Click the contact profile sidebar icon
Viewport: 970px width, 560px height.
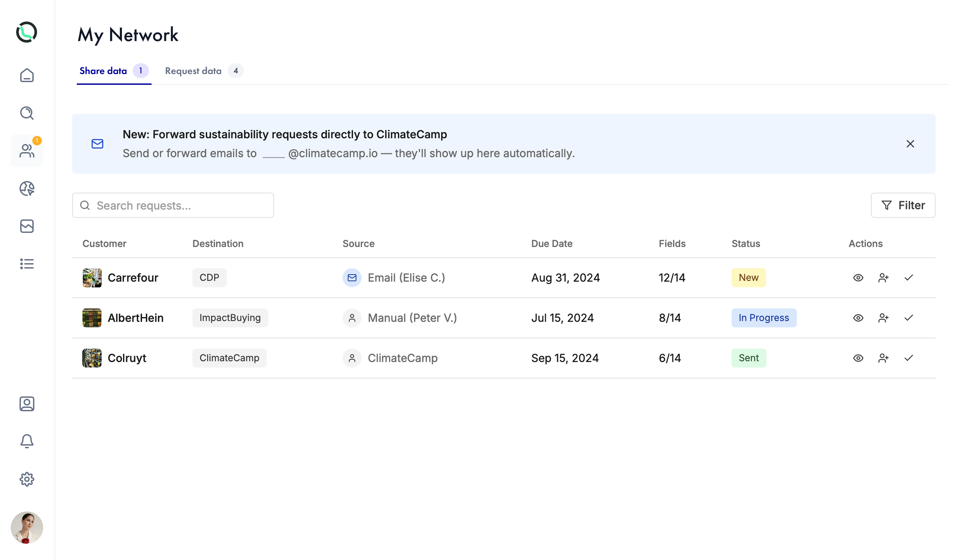pos(27,404)
